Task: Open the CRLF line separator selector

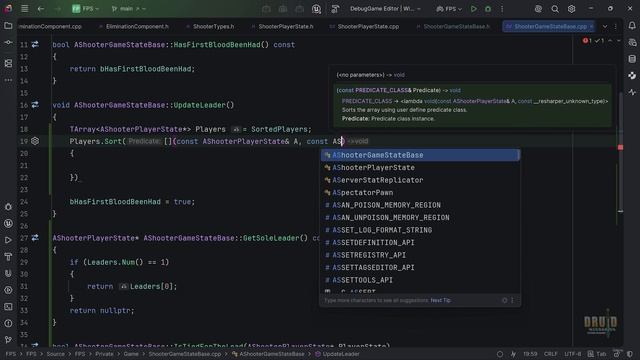Action: point(551,354)
